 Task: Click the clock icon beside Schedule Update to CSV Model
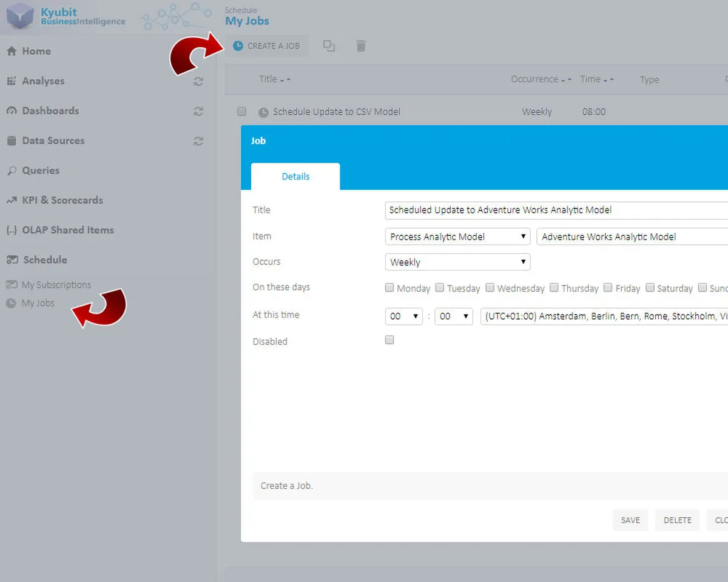263,112
